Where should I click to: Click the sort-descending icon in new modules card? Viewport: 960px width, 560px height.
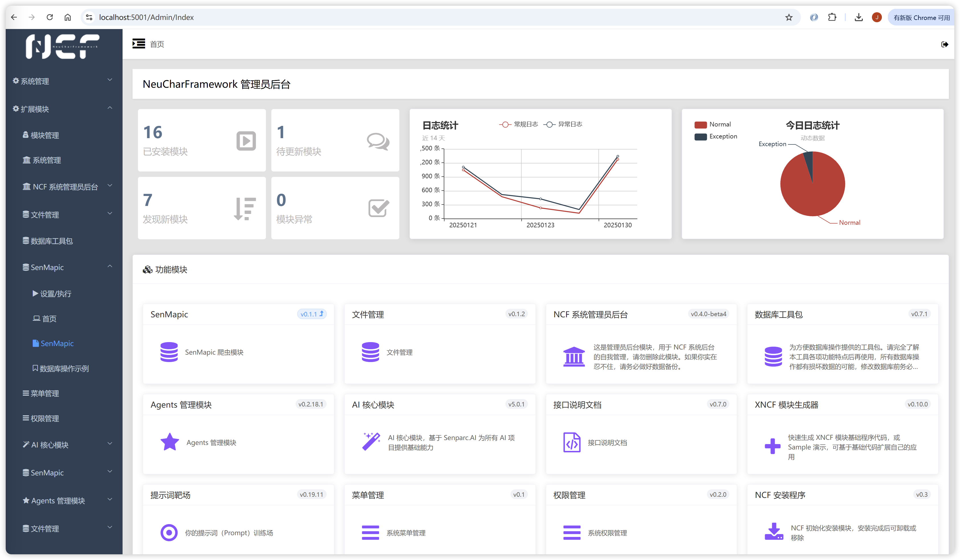pos(245,209)
